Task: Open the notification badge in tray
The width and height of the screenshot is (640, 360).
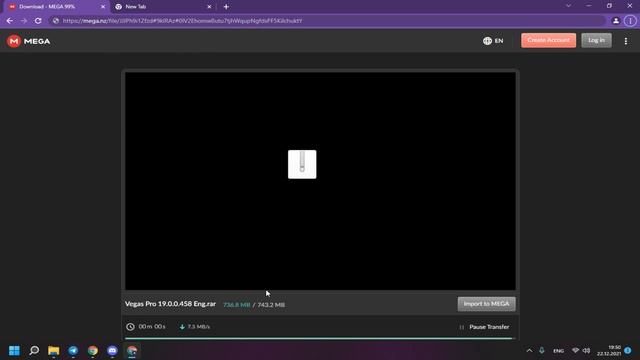Action: point(628,351)
